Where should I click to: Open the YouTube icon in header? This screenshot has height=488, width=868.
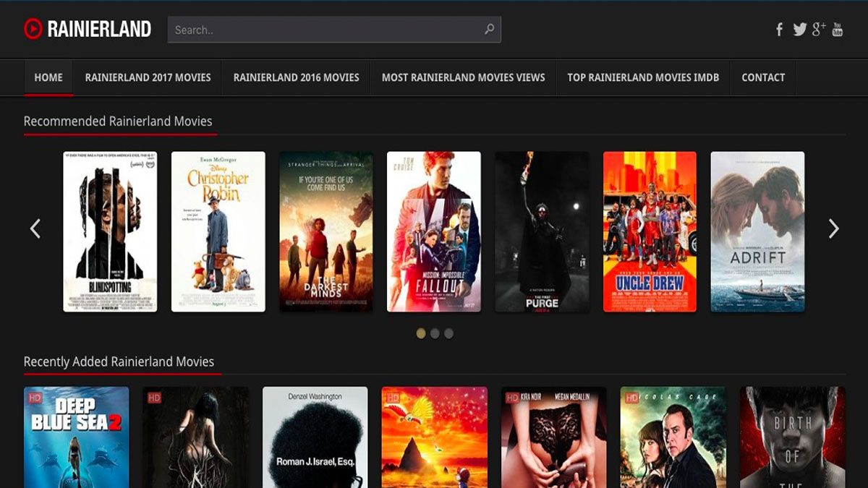point(837,30)
